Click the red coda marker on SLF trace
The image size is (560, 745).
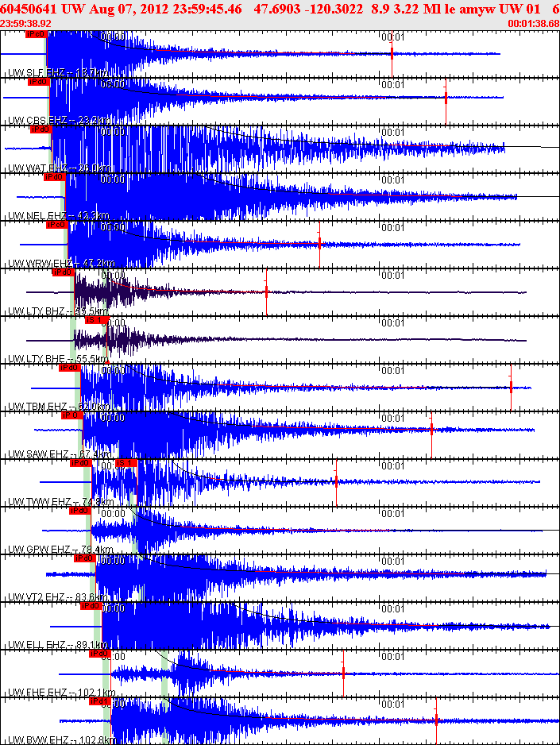(x=392, y=53)
